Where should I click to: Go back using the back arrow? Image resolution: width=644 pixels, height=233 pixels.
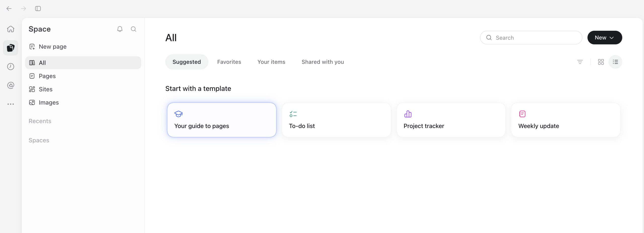click(x=9, y=9)
